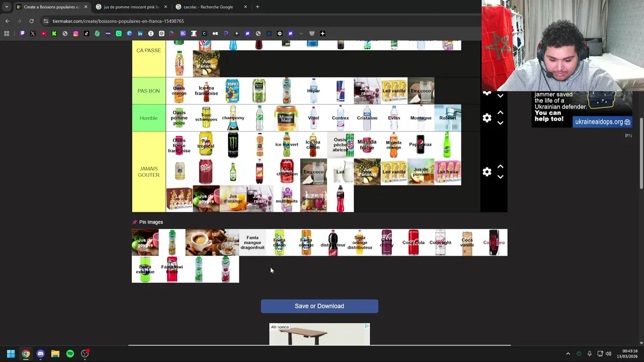Move PAS BON tier row down with arrow
644x362 pixels.
[500, 96]
